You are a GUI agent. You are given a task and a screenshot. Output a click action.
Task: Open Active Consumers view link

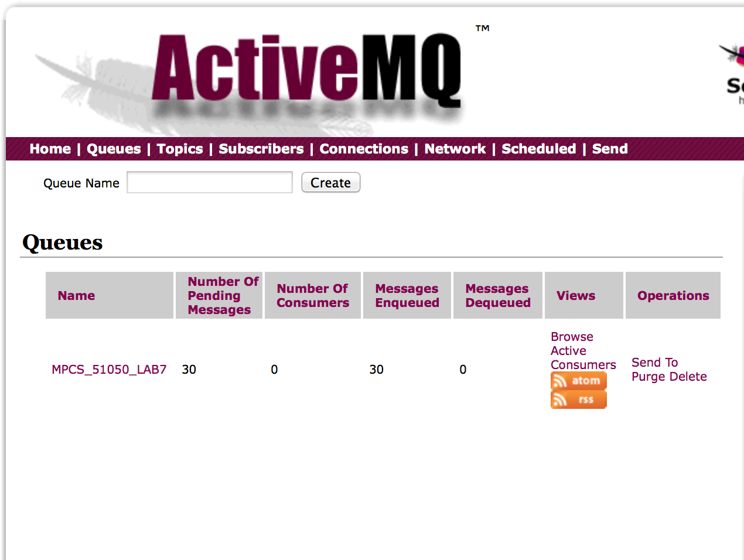(583, 358)
